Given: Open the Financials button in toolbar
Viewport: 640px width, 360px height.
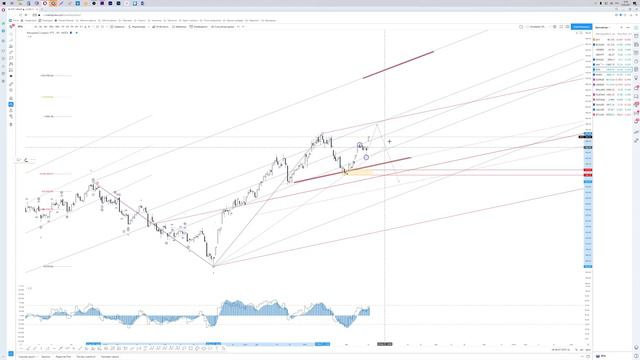Looking at the screenshot, I should coord(160,27).
